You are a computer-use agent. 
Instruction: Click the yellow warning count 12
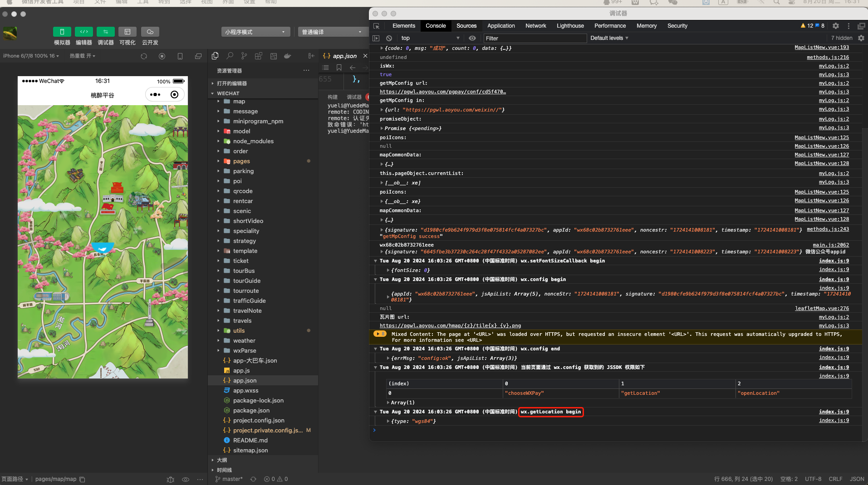pos(807,26)
